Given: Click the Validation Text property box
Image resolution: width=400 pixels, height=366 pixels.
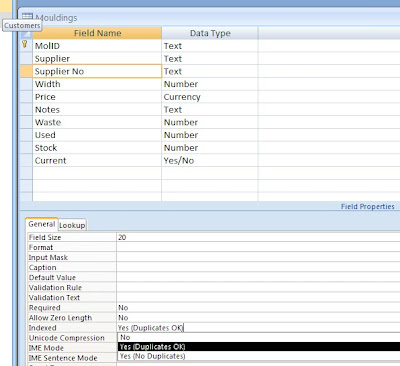Looking at the screenshot, I should coord(258,297).
